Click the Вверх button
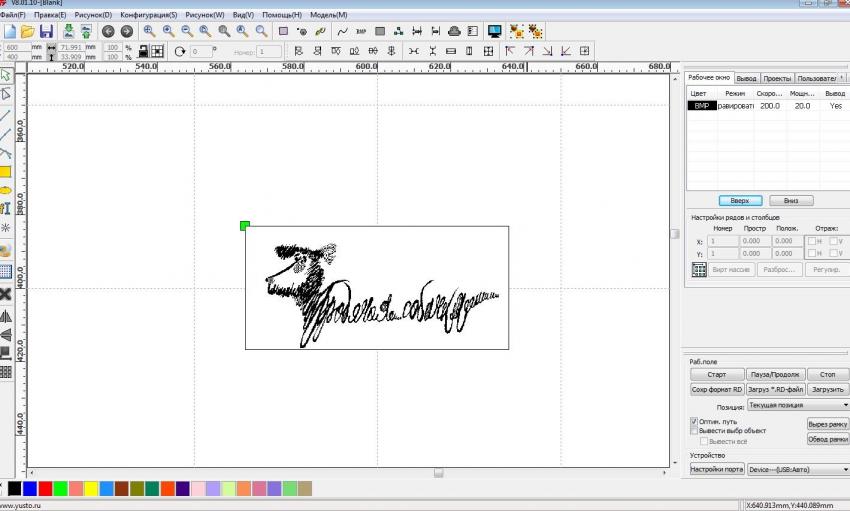This screenshot has width=850, height=511. tap(740, 200)
